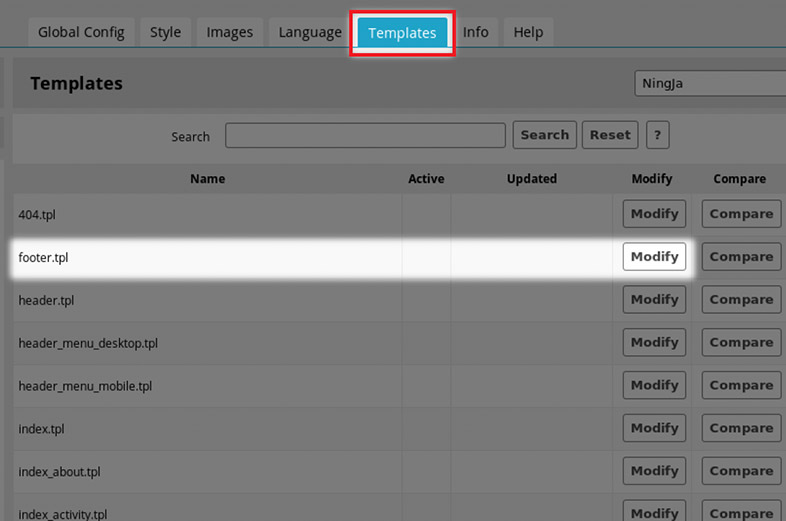Compare the index_about.tpl template
Screen dimensions: 786x521
tap(741, 471)
